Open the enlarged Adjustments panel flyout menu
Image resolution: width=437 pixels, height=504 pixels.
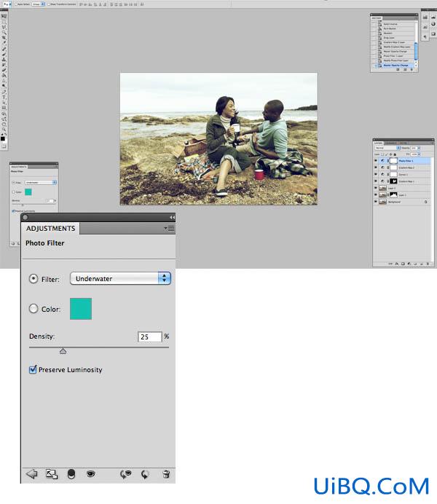pos(169,228)
